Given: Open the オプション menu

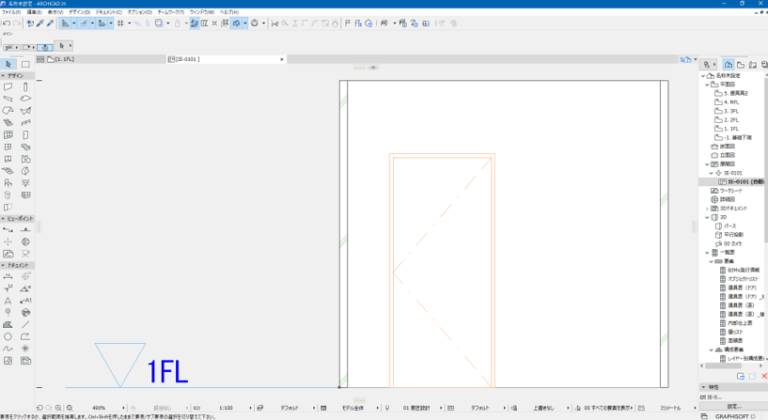Looking at the screenshot, I should tap(140, 12).
